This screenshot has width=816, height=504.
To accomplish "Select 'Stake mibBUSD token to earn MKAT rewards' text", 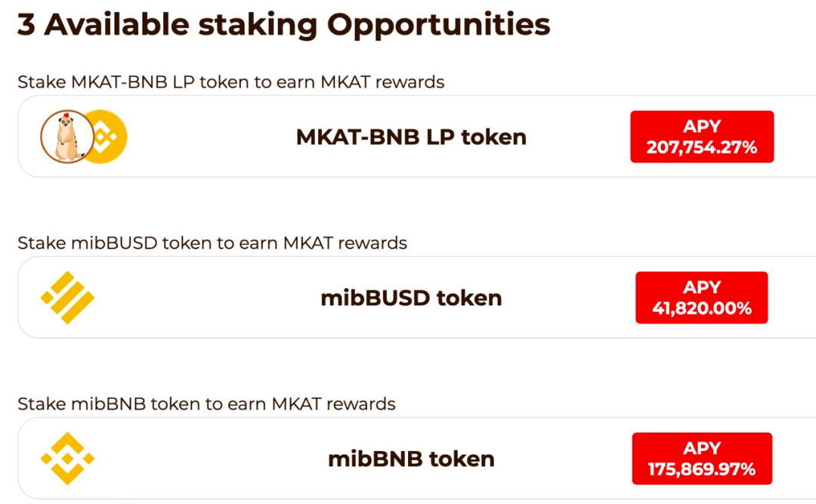I will tap(212, 243).
